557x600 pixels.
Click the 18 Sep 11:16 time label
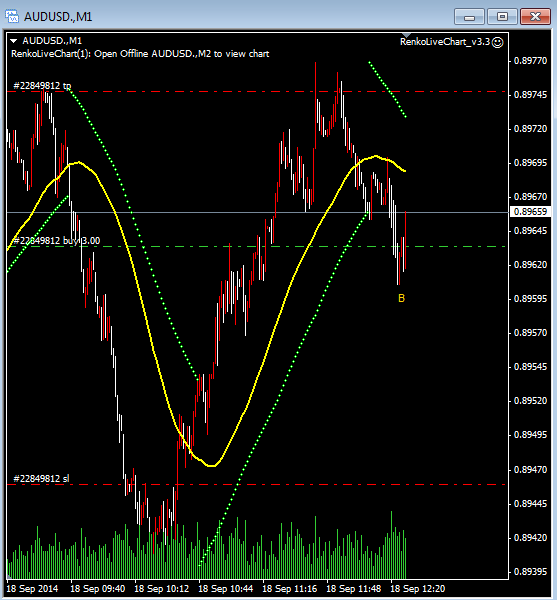pos(289,589)
